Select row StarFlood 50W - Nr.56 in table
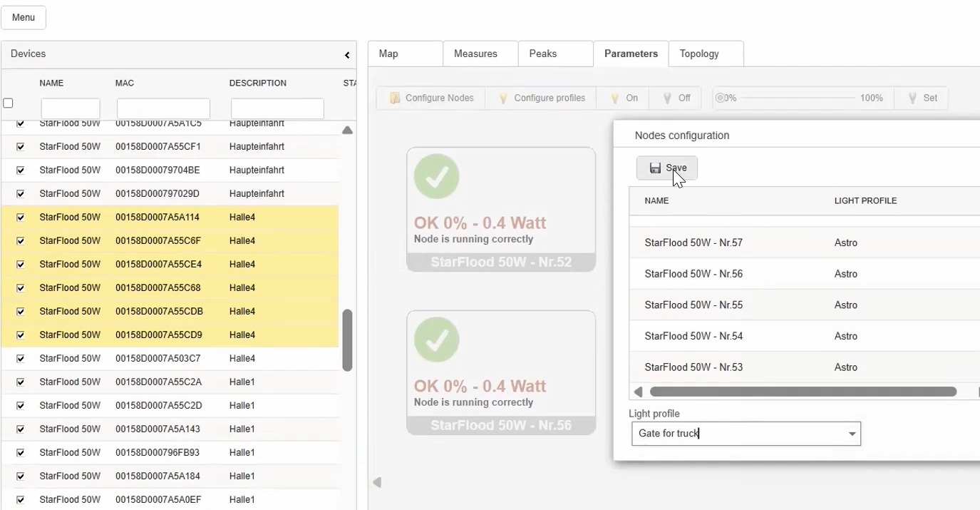 tap(805, 274)
